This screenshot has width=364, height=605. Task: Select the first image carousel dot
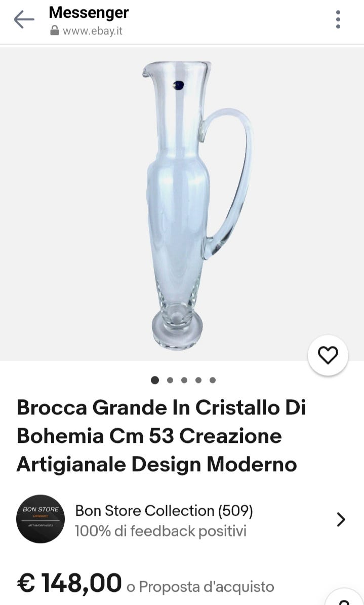pyautogui.click(x=155, y=380)
